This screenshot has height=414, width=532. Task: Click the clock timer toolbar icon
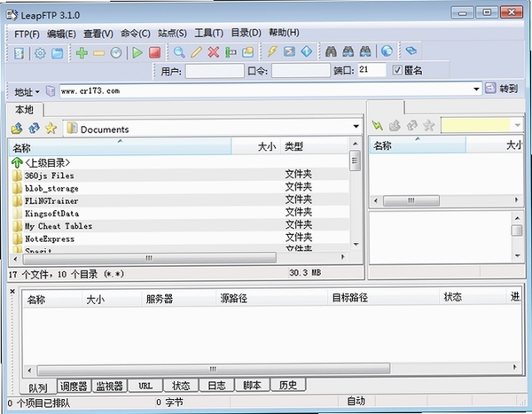pos(116,53)
